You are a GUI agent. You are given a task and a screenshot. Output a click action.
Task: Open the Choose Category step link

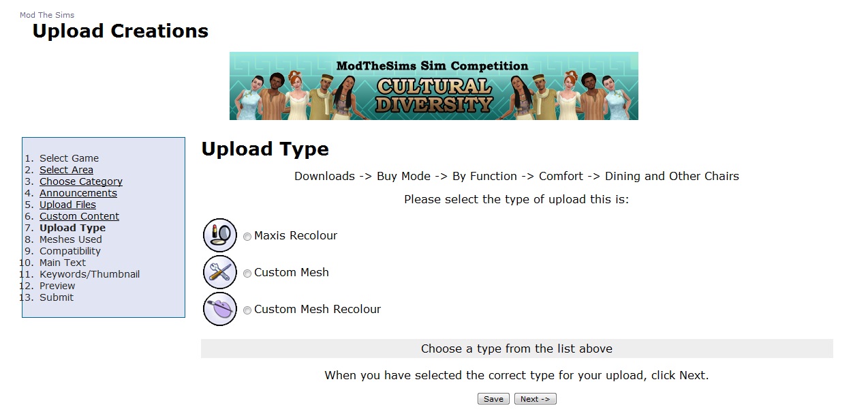(81, 181)
